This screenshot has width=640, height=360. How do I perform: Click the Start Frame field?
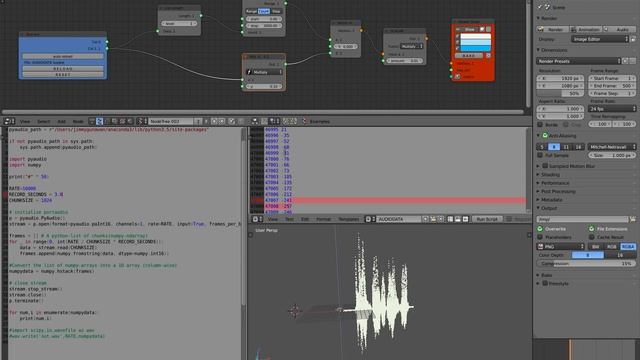tap(612, 78)
